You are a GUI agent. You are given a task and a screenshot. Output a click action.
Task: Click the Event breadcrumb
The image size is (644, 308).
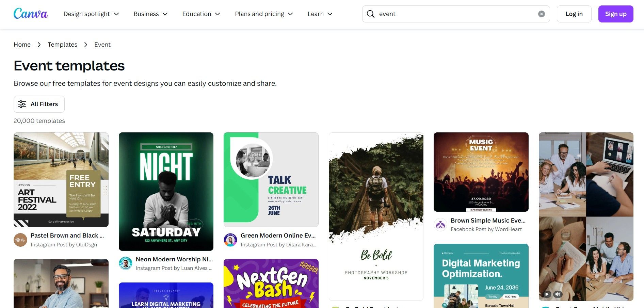[102, 45]
